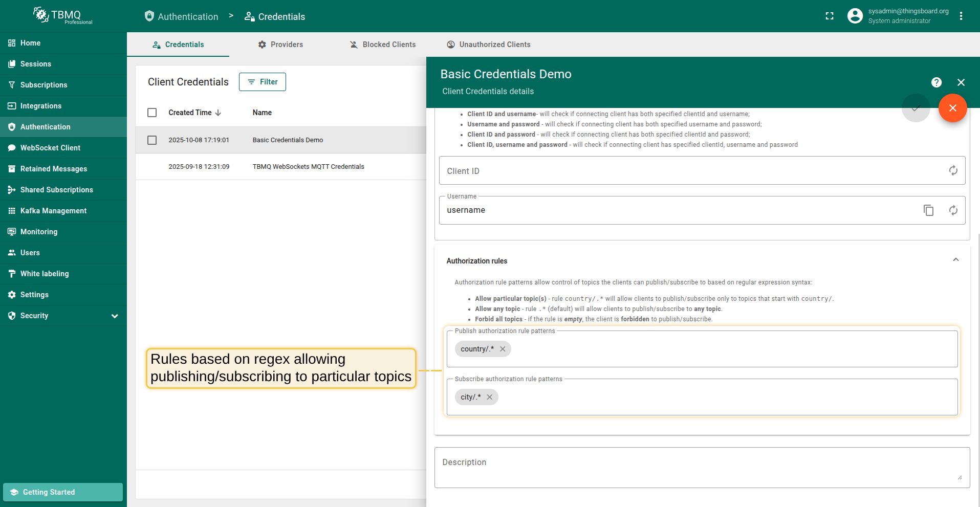Screen dimensions: 980x507
Task: Check the Basic Credentials Demo row
Action: [152, 140]
